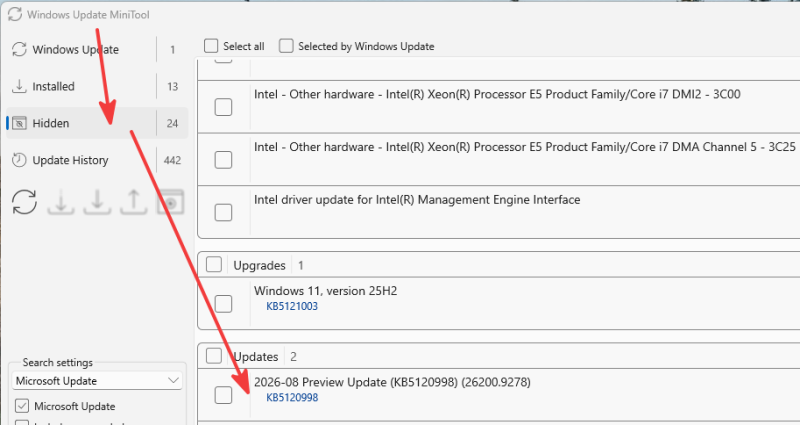800x425 pixels.
Task: Click the grayed-out hide updates window icon
Action: coord(170,202)
